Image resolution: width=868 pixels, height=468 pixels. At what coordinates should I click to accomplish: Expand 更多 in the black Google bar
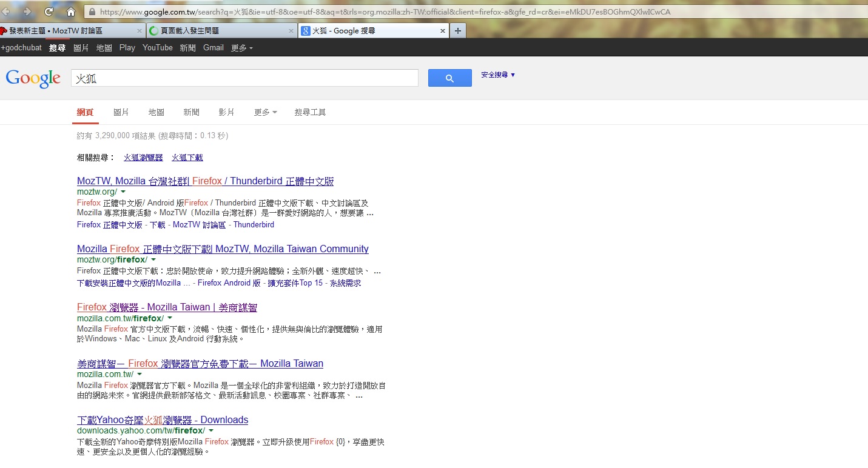[242, 48]
